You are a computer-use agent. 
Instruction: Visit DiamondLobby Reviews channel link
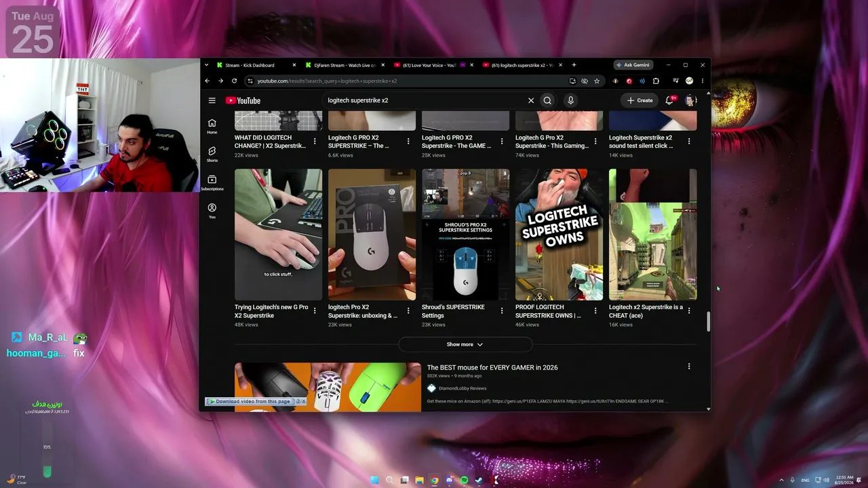462,388
